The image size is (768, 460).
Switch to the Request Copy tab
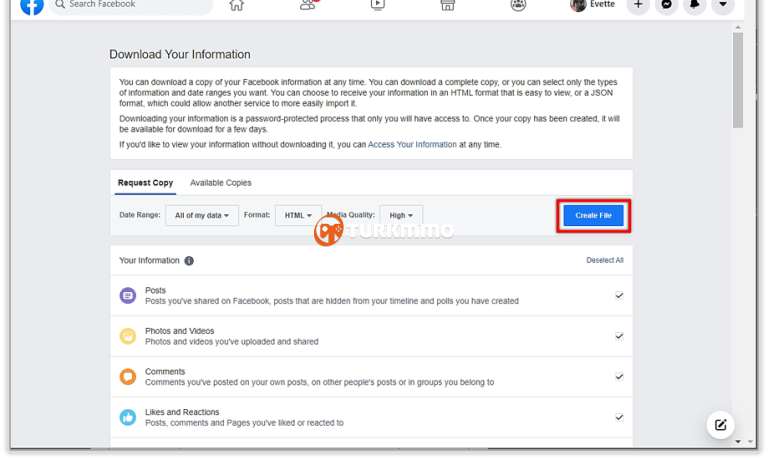click(145, 183)
